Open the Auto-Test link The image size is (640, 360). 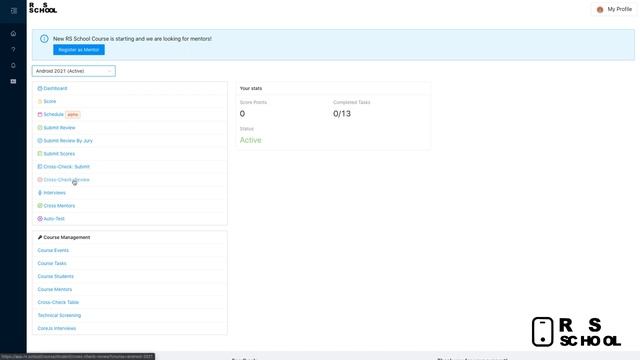tap(54, 219)
